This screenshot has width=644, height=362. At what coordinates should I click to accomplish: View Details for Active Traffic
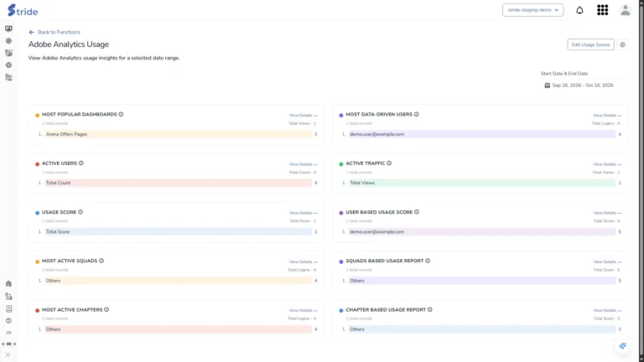click(x=607, y=164)
